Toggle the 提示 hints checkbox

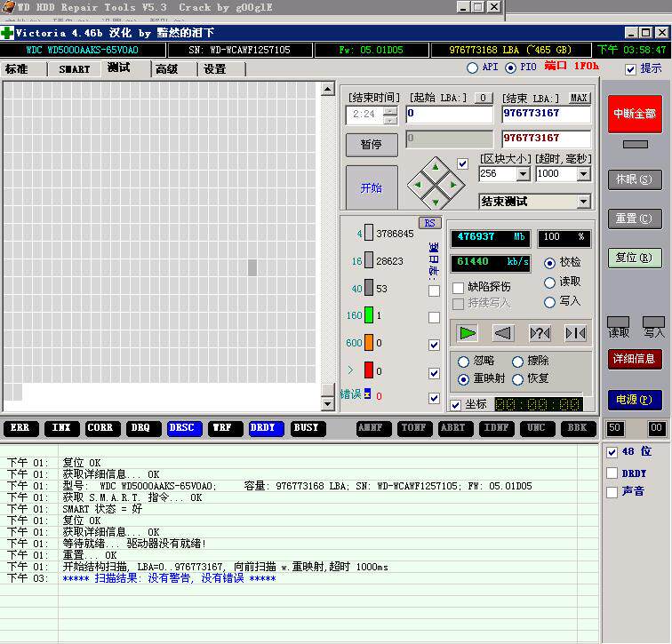pos(630,69)
